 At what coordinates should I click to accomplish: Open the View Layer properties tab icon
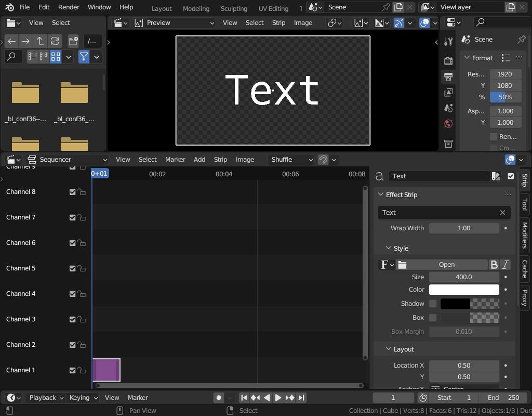click(448, 93)
